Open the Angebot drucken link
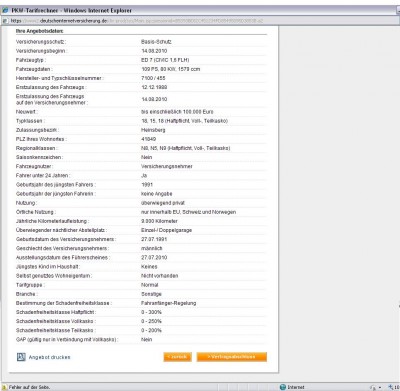Viewport: 400px width, 391px height. [49, 357]
